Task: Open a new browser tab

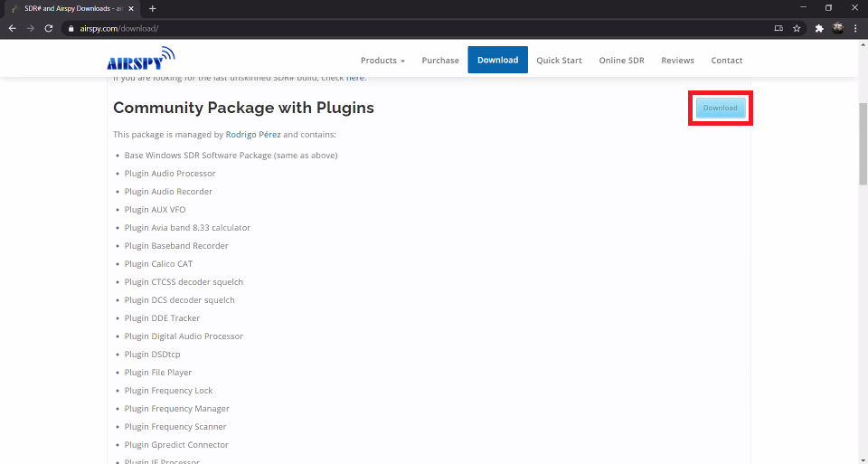Action: (x=152, y=9)
